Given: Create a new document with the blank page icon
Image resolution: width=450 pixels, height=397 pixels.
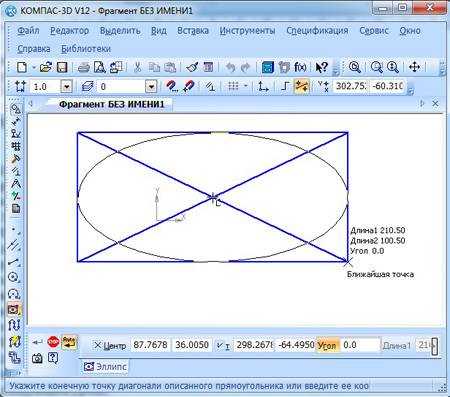Looking at the screenshot, I should coord(22,67).
